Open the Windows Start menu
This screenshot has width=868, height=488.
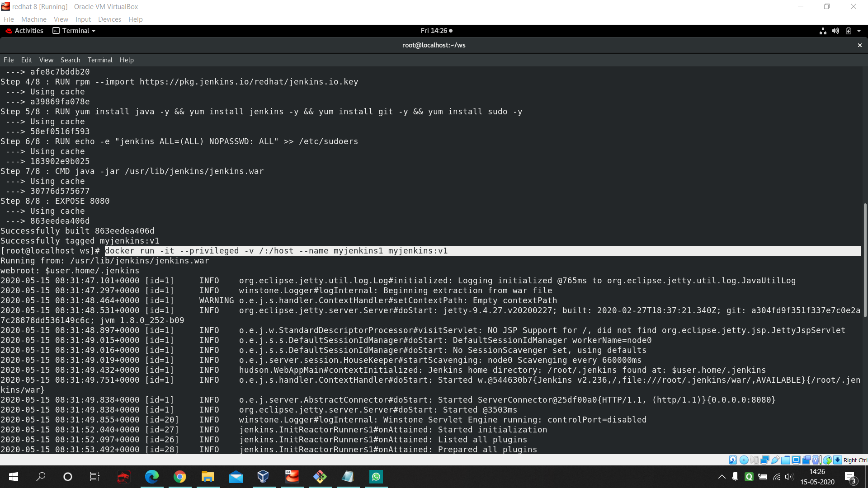point(14,477)
